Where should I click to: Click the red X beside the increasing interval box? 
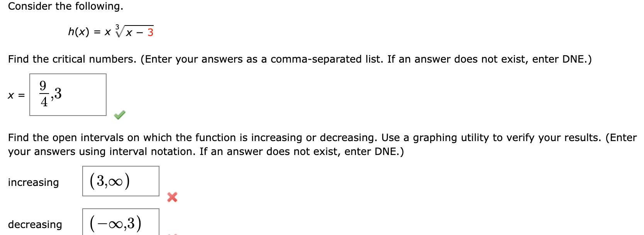point(173,196)
